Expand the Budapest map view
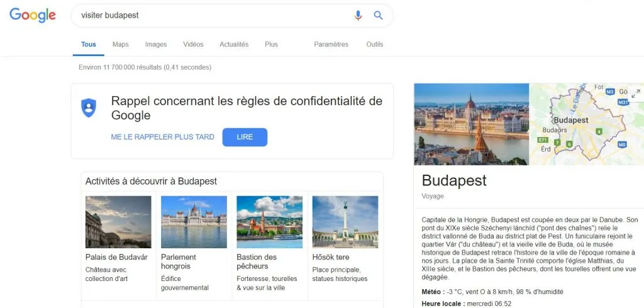This screenshot has height=308, width=644. [636, 94]
